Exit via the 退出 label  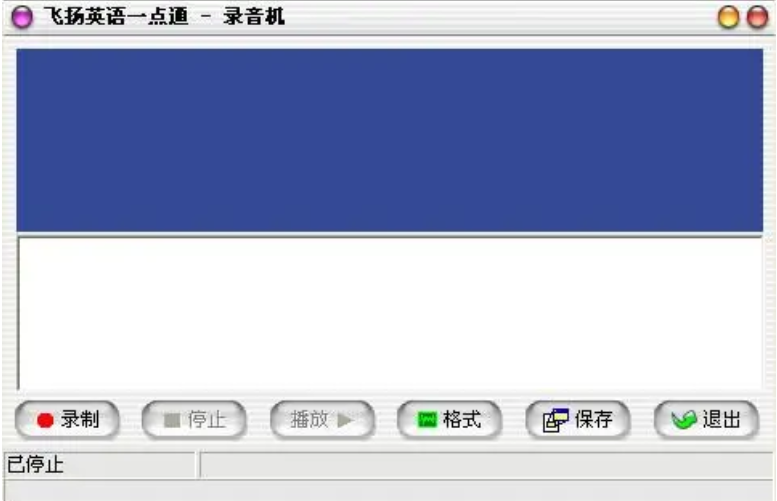pyautogui.click(x=722, y=420)
